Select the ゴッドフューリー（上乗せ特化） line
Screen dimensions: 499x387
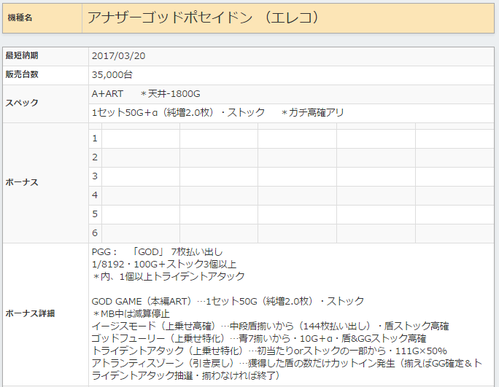pos(259,338)
